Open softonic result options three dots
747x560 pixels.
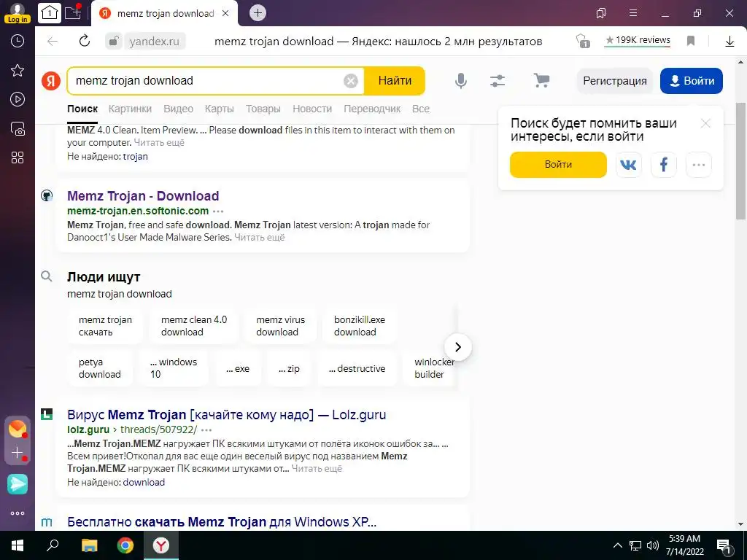[x=218, y=211]
